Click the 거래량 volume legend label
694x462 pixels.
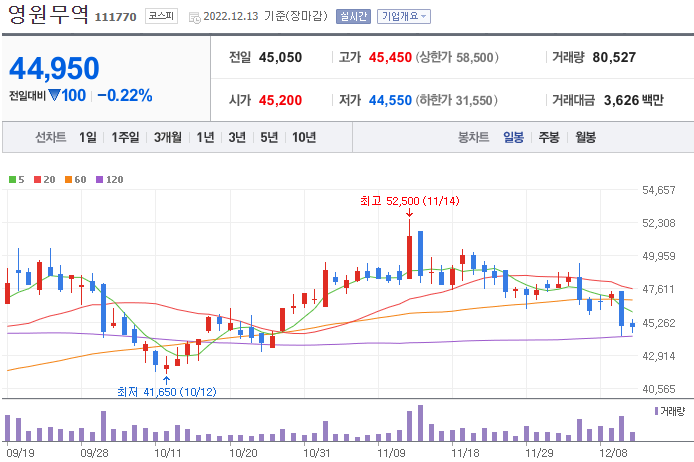click(x=672, y=411)
